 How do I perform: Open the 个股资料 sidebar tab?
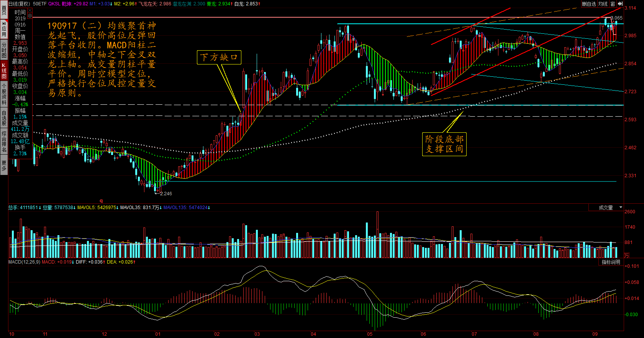pyautogui.click(x=4, y=94)
